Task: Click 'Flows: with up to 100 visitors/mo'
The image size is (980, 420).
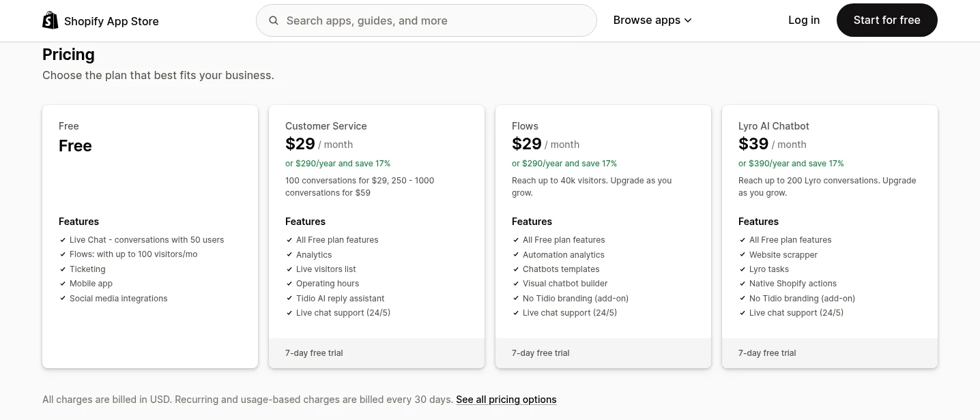Action: (134, 254)
